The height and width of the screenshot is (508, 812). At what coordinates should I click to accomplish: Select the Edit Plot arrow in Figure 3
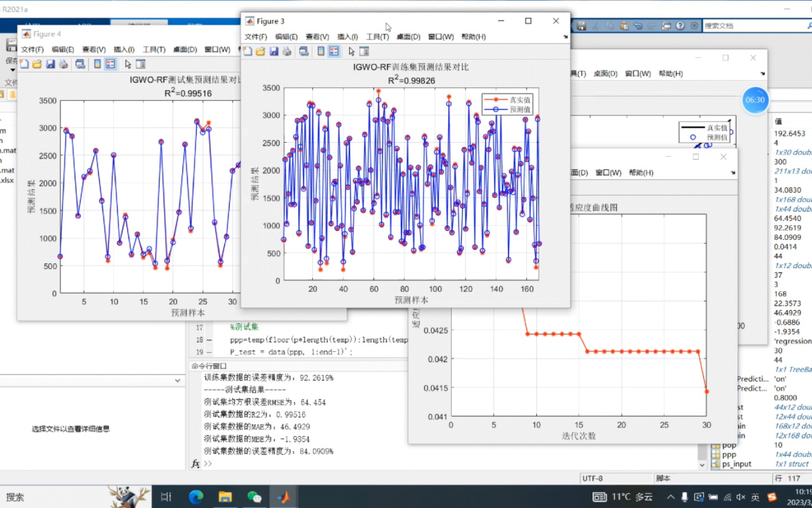point(351,51)
